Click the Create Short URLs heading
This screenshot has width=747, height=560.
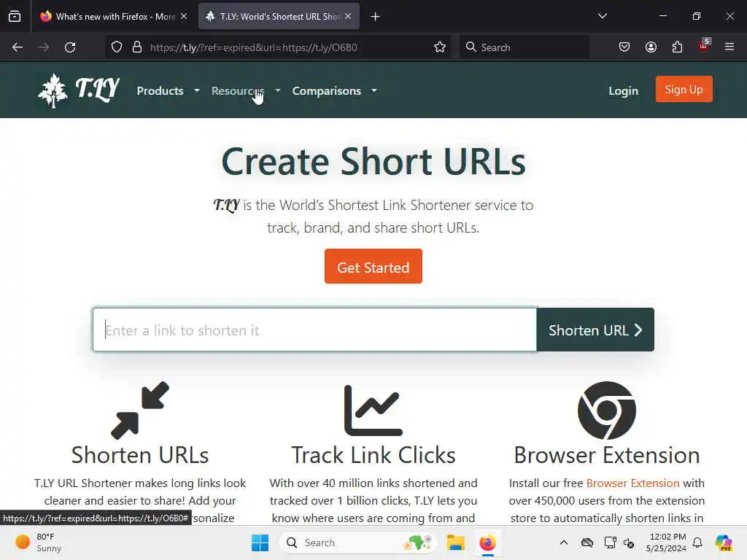(373, 161)
